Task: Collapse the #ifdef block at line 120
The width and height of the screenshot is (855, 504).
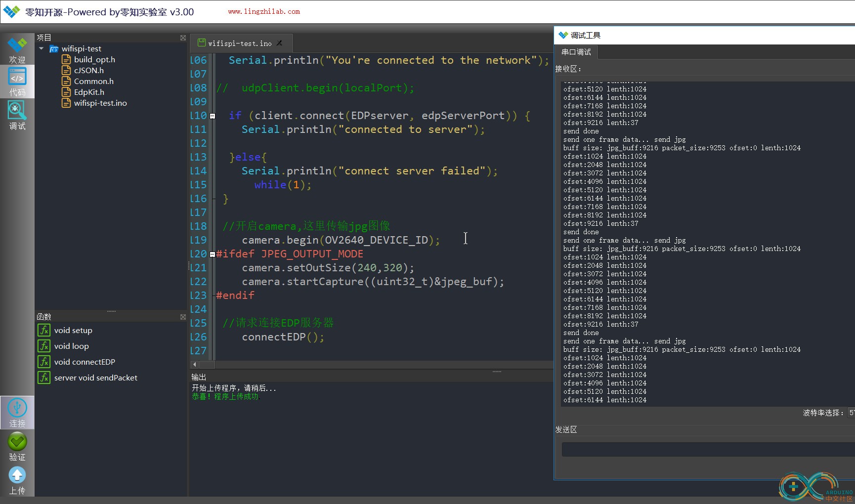Action: [213, 254]
